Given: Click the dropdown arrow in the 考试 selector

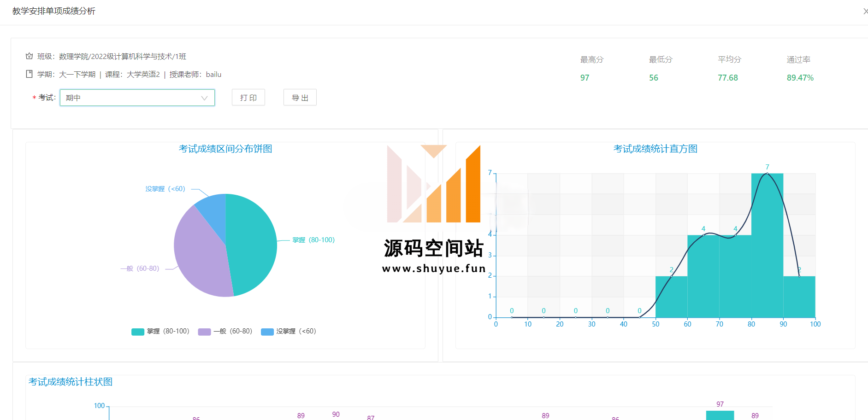Looking at the screenshot, I should (x=204, y=98).
